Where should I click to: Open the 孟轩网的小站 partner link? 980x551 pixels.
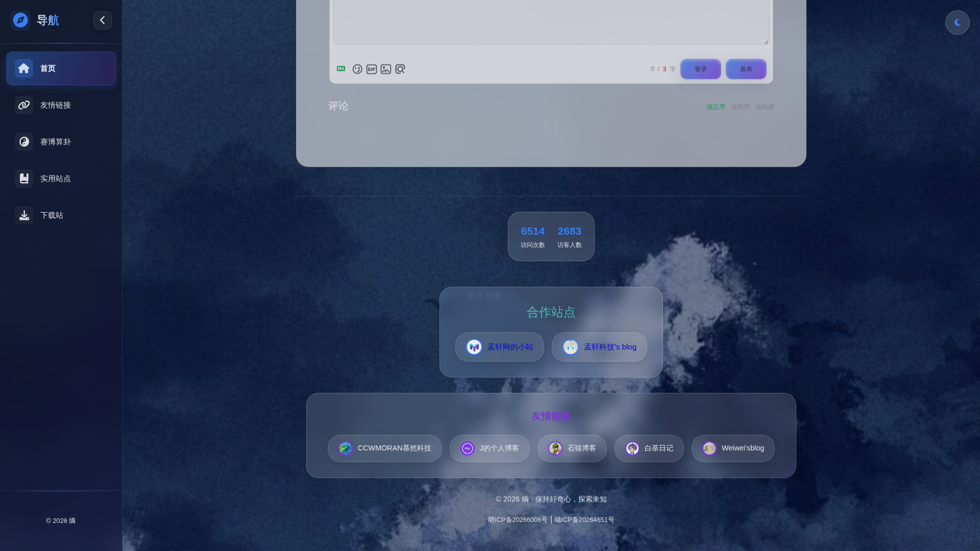pyautogui.click(x=499, y=347)
